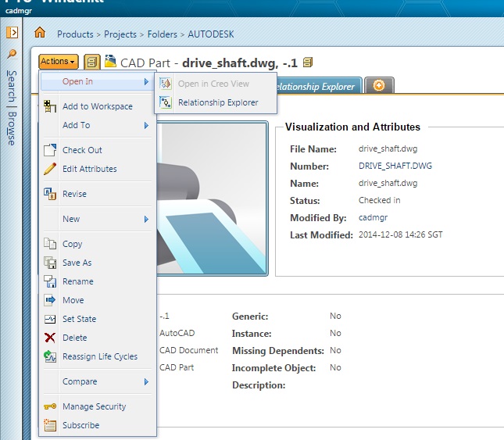The height and width of the screenshot is (440, 504).
Task: Open the DRIVE_SHAFT.DWG number link
Action: [395, 166]
